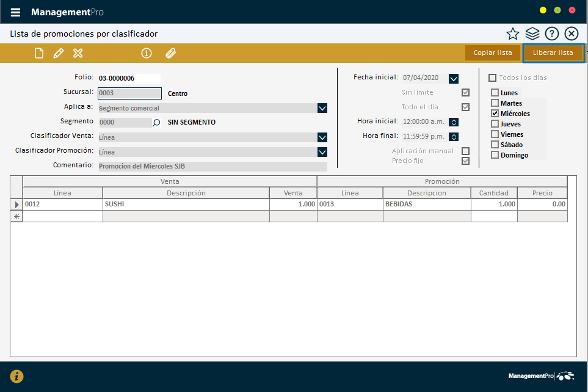
Task: Edit the list with the pencil icon
Action: [59, 53]
